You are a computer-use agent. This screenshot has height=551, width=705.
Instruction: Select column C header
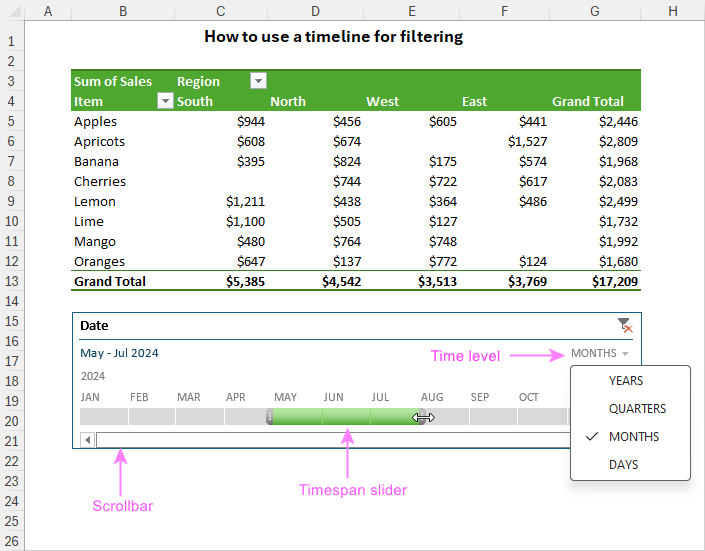click(x=221, y=10)
